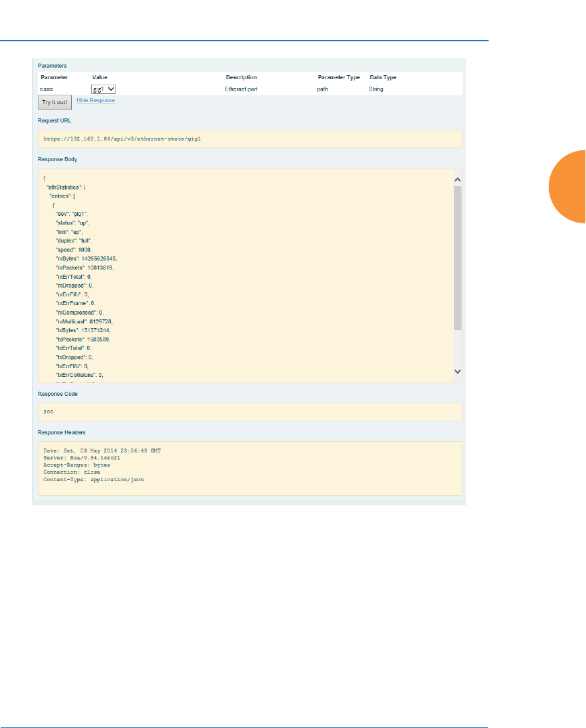Click the 'Response Headers' section label
This screenshot has height=728, width=586.
[62, 433]
